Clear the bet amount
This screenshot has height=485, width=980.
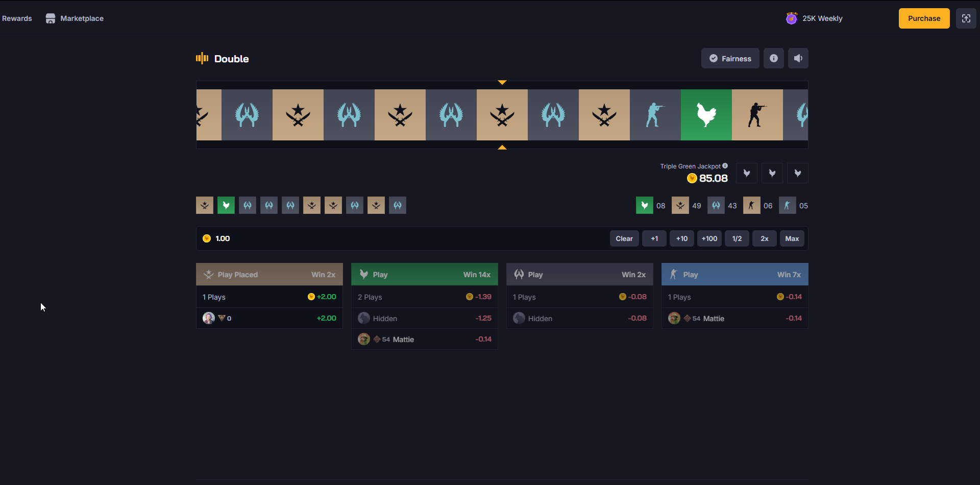click(x=624, y=238)
